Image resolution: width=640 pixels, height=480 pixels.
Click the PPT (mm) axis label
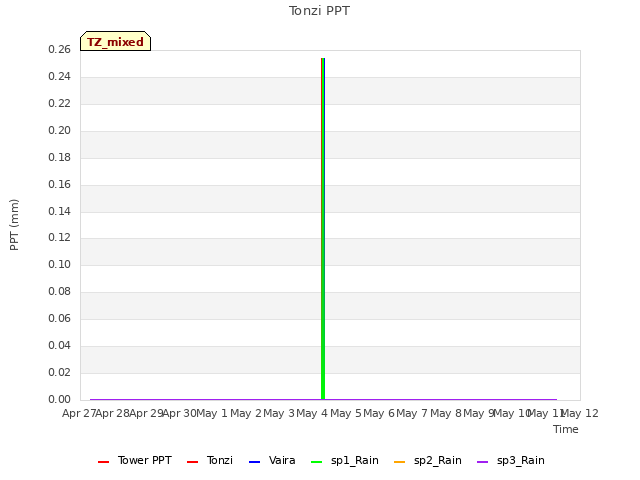14,224
